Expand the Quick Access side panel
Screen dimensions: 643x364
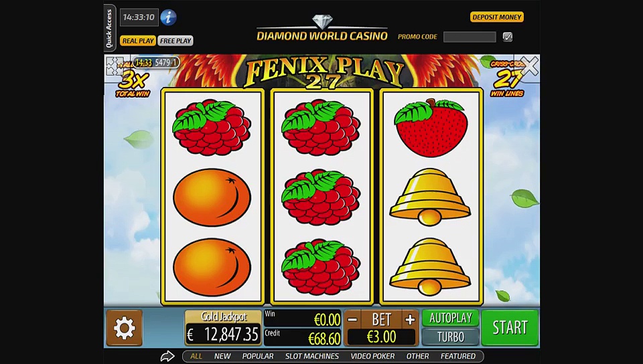[x=109, y=28]
